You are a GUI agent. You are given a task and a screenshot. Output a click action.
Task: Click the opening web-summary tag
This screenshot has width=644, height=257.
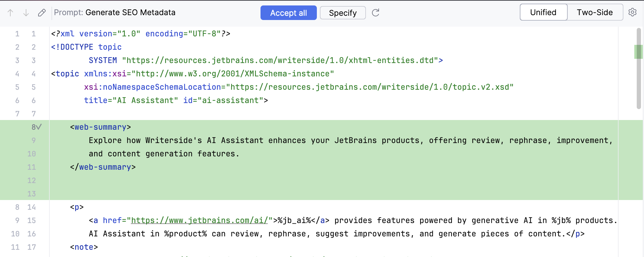pyautogui.click(x=101, y=127)
